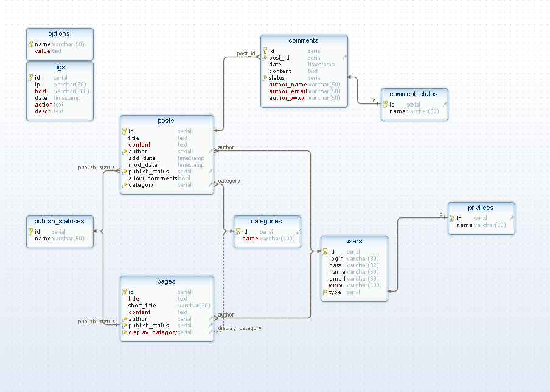Click the key icon beside logs id
This screenshot has width=550, height=392.
(30, 77)
